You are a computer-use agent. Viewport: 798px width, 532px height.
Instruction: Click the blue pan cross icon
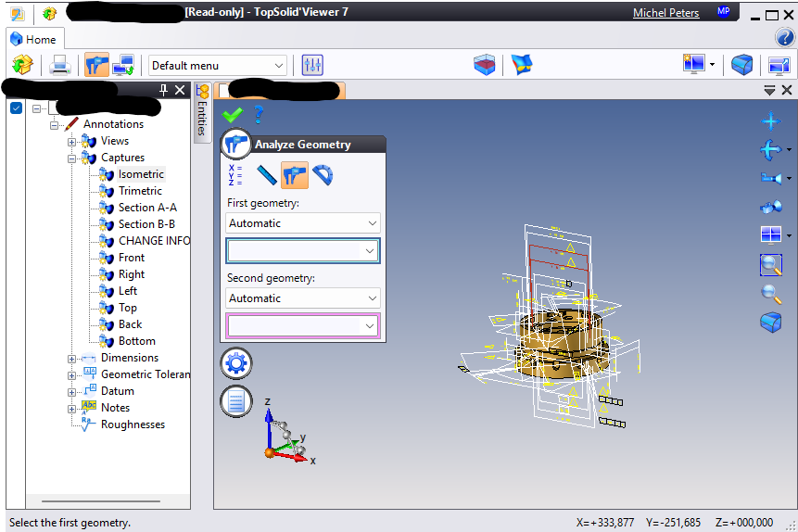click(770, 121)
